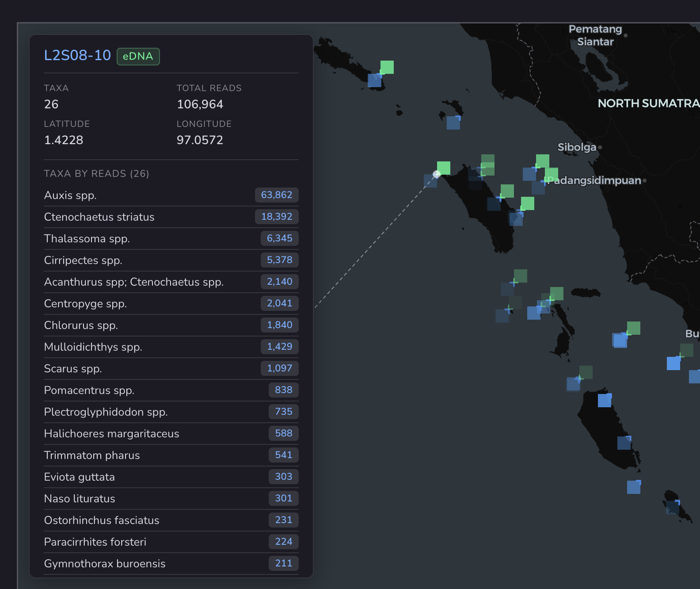Click Ostorhinchus fasciatus in the list
Viewport: 700px width, 589px height.
[171, 520]
